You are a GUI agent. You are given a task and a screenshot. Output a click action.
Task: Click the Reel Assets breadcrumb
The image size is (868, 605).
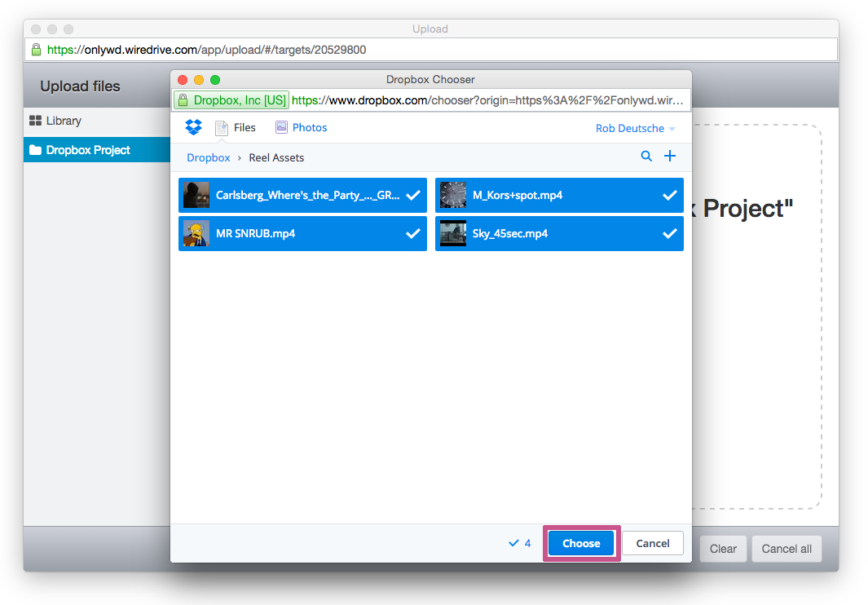coord(276,157)
